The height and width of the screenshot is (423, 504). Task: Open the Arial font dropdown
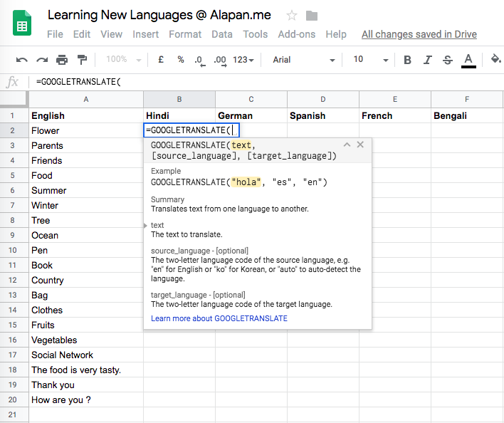click(304, 60)
